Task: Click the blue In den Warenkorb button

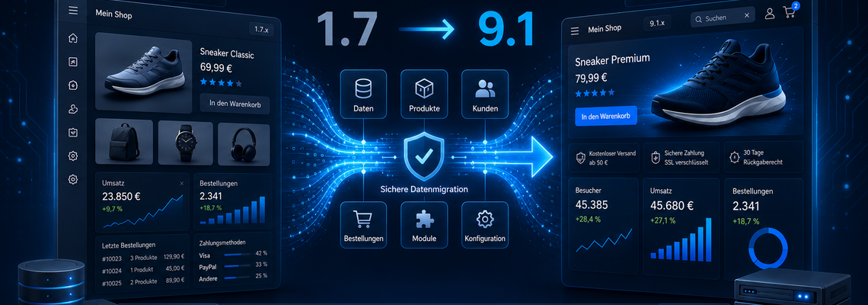Action: pyautogui.click(x=606, y=116)
